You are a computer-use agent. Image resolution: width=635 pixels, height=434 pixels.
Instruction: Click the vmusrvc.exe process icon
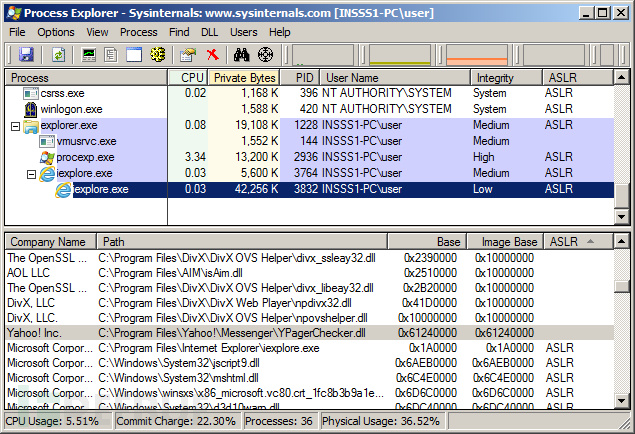point(47,142)
